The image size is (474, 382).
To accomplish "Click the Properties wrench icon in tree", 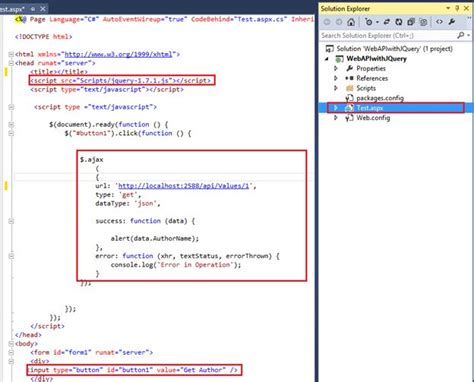I will (349, 68).
